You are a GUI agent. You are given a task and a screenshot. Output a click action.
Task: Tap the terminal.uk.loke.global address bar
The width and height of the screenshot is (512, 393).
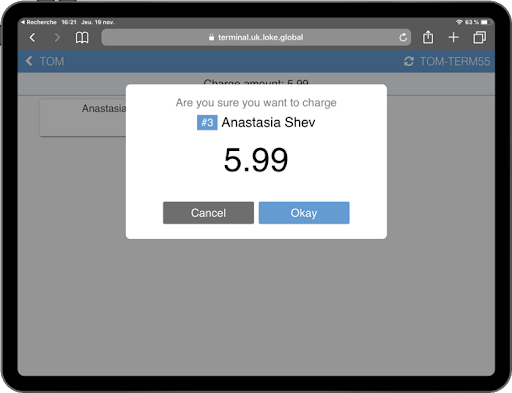tap(256, 37)
